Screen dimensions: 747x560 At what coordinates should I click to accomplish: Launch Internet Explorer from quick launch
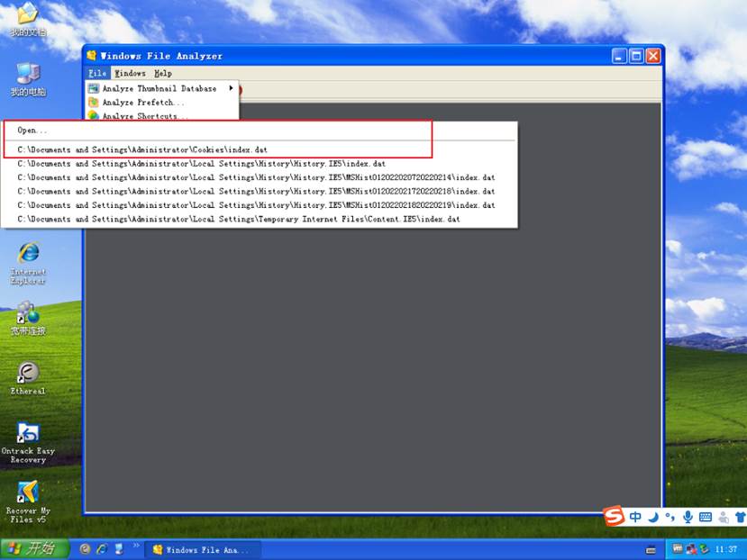point(102,549)
